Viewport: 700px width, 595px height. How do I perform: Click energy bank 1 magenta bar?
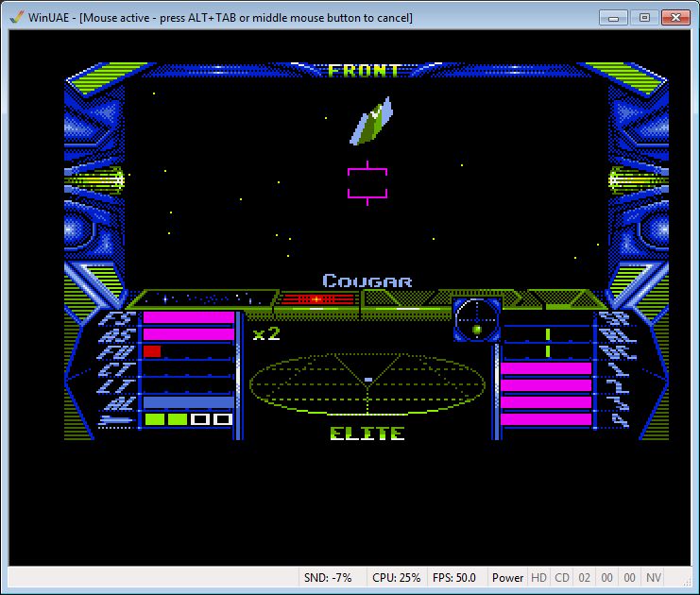tap(546, 368)
